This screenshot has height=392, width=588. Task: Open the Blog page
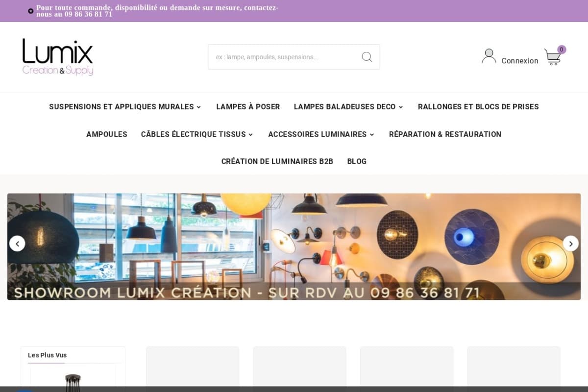[x=357, y=161]
